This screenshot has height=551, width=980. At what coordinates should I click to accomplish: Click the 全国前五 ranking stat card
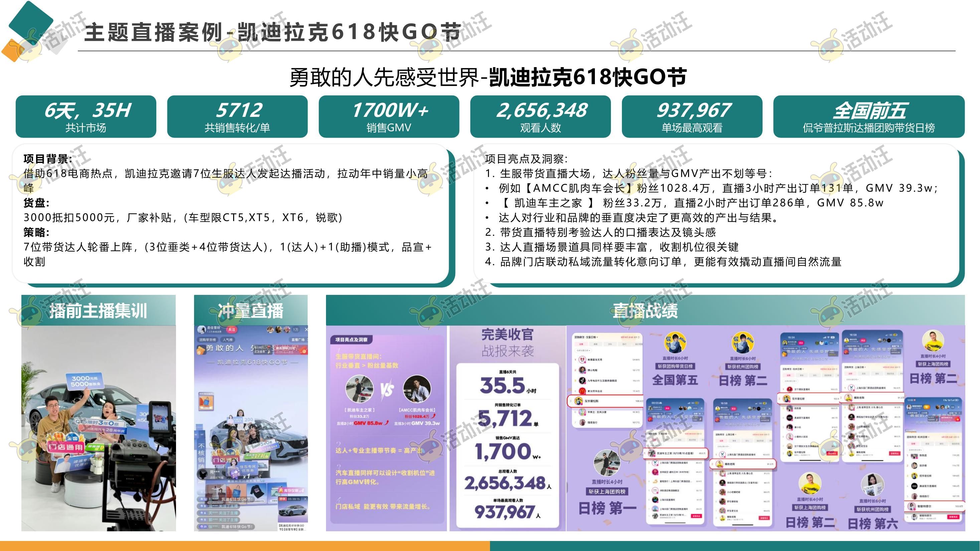(x=868, y=116)
